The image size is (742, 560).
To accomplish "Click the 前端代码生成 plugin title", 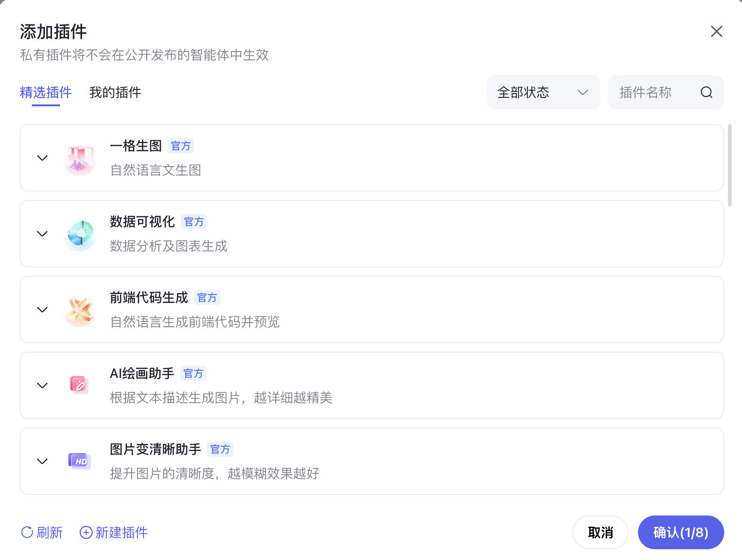I will [x=149, y=298].
